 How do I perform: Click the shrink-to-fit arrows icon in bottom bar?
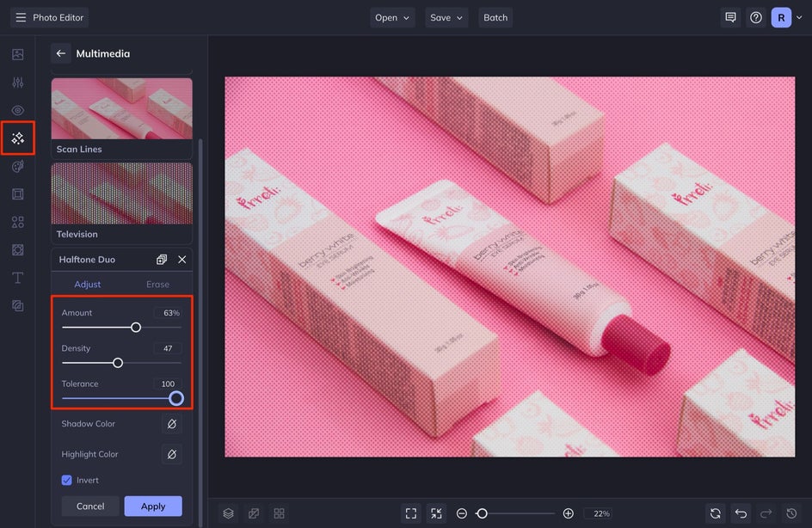[x=437, y=513]
